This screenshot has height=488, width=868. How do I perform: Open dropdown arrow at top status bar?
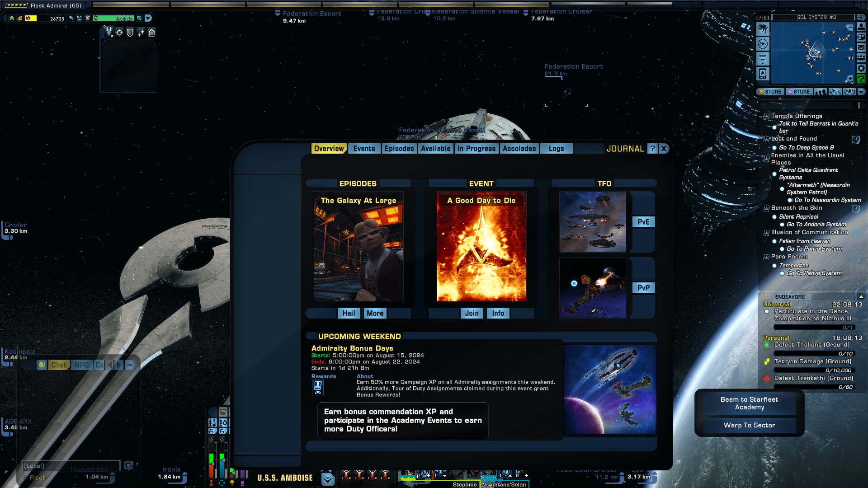pos(148,19)
